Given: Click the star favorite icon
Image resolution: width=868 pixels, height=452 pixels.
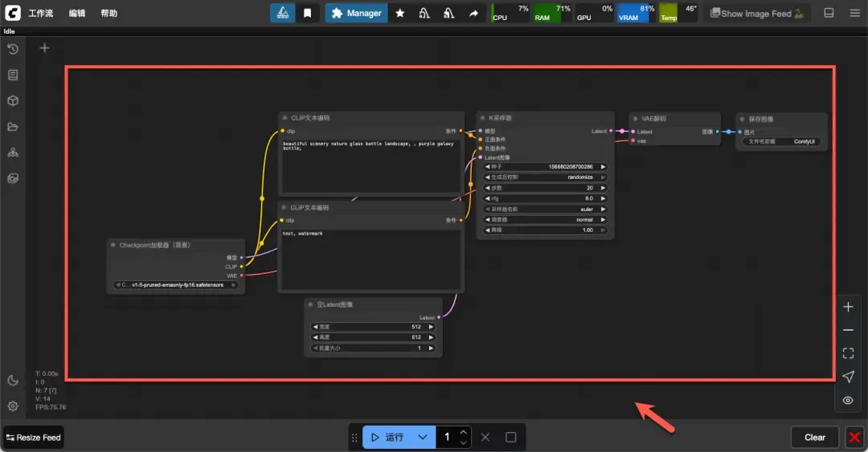Looking at the screenshot, I should pyautogui.click(x=399, y=13).
